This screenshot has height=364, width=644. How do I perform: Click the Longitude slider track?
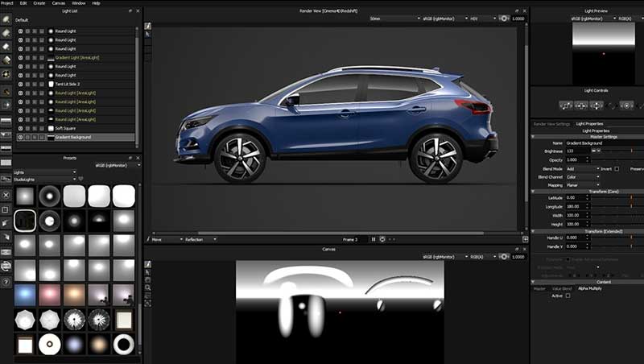click(x=617, y=206)
